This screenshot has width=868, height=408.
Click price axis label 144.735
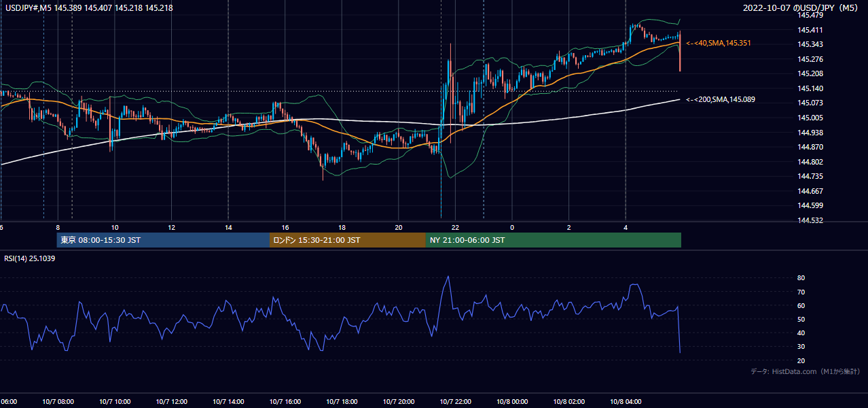pos(810,176)
